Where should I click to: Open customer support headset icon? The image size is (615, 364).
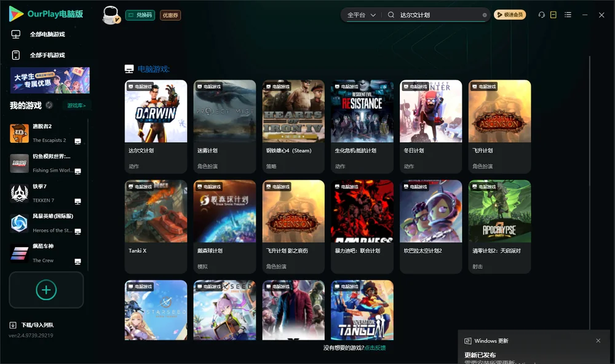pos(541,15)
